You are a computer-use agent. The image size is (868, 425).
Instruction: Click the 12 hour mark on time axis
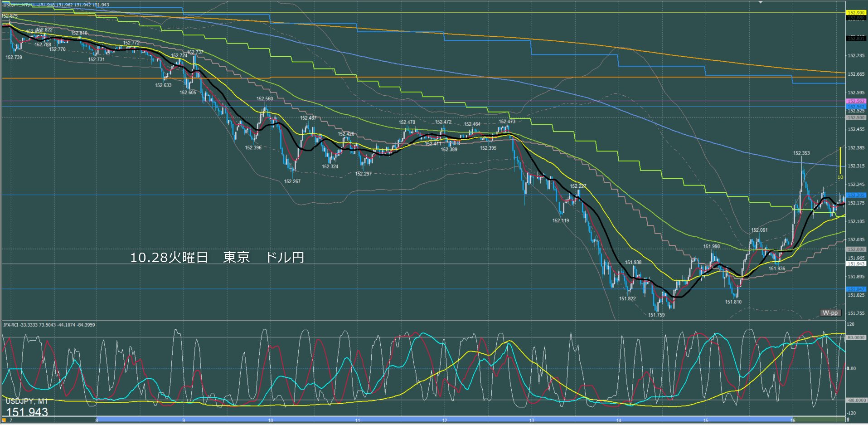(445, 420)
